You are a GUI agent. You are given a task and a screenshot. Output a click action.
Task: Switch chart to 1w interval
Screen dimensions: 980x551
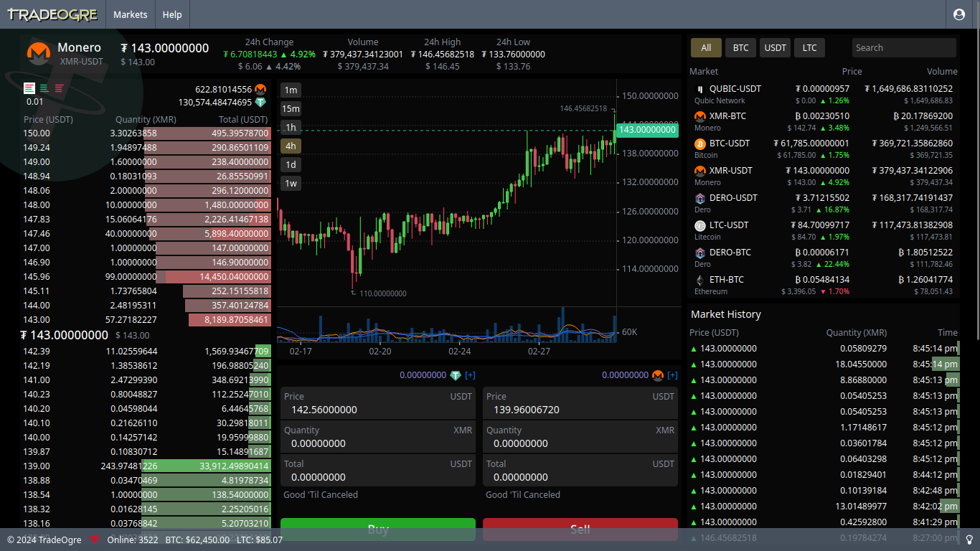pos(291,183)
